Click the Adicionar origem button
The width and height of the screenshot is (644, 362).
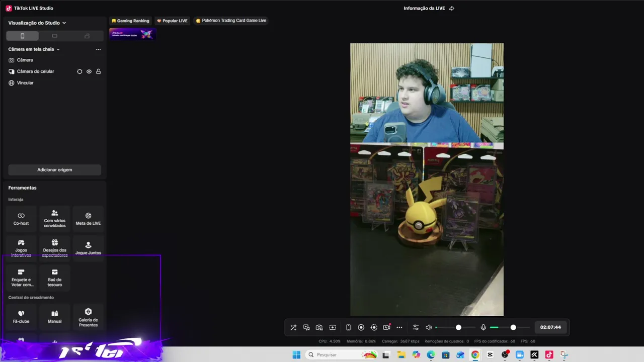pos(55,170)
